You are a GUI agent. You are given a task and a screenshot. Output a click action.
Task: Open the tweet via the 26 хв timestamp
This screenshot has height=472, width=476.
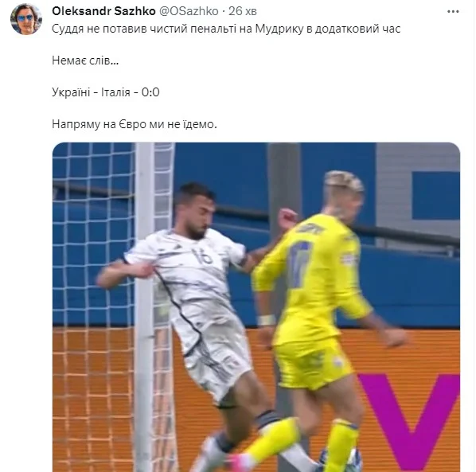pos(243,11)
